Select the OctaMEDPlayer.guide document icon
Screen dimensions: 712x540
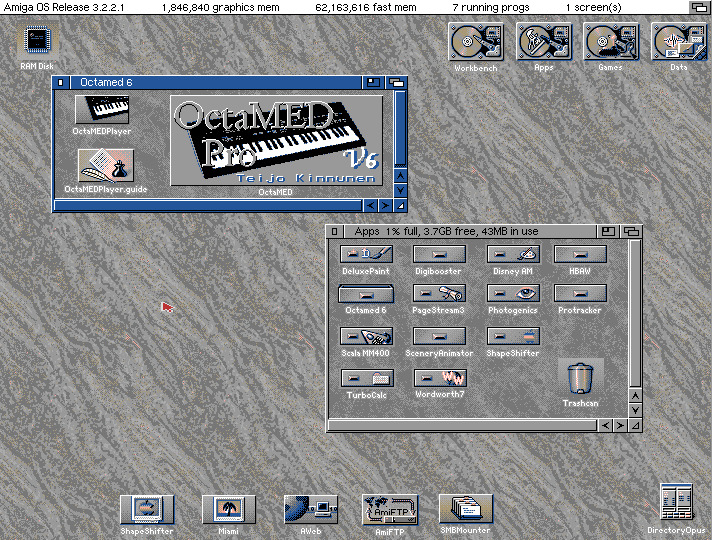[105, 166]
